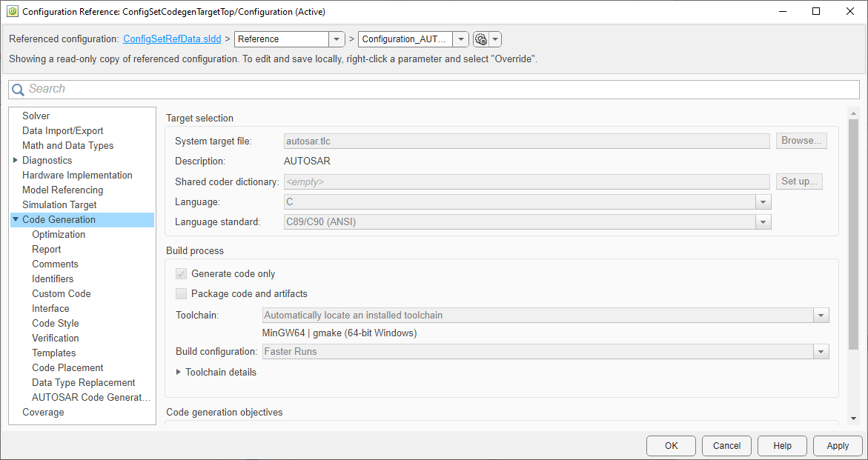Click the Configuration Reference title bar icon
868x460 pixels.
(12, 12)
